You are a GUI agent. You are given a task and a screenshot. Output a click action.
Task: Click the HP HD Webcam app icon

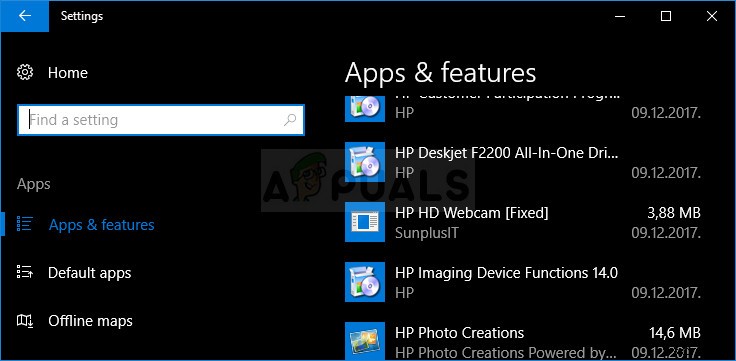click(x=365, y=222)
